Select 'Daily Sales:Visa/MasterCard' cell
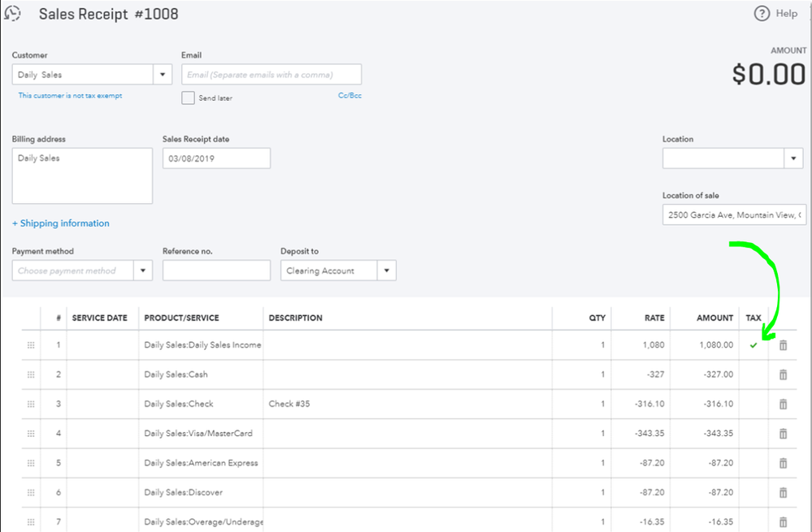 201,434
